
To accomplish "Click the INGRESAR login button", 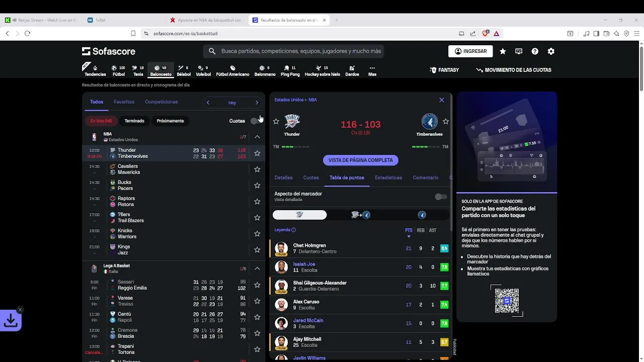I will 470,51.
